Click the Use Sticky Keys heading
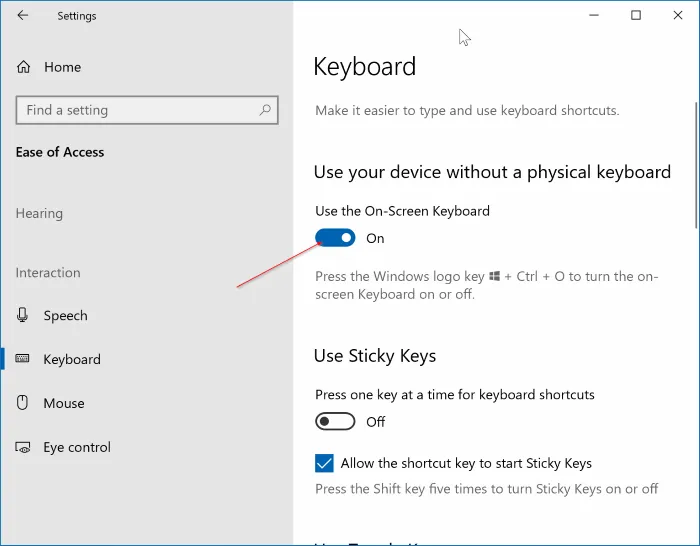This screenshot has width=700, height=546. 375,356
